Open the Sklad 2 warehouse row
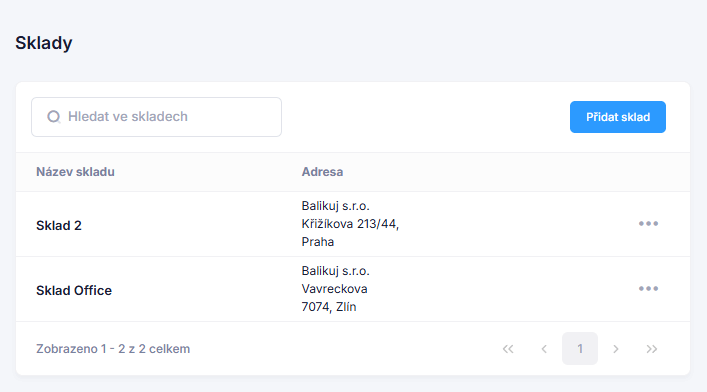 click(x=353, y=224)
